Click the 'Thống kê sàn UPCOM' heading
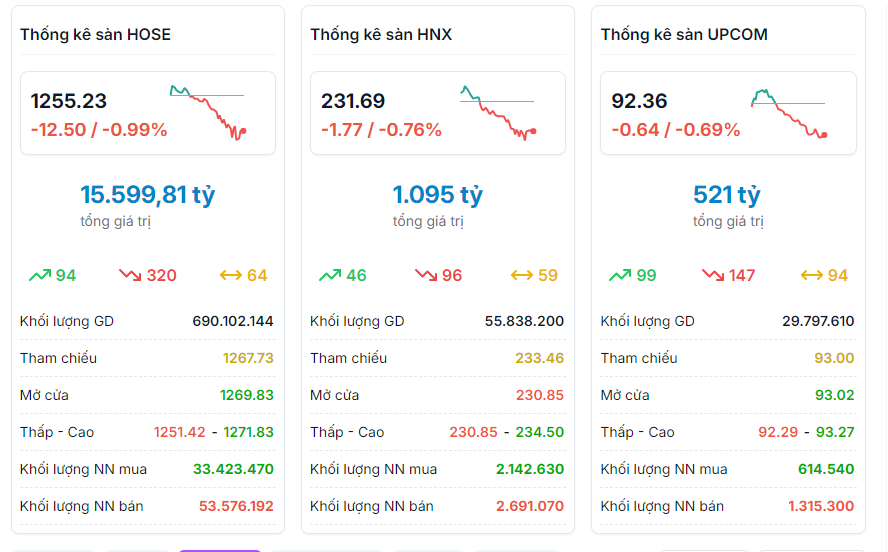This screenshot has width=888, height=552. [x=684, y=35]
